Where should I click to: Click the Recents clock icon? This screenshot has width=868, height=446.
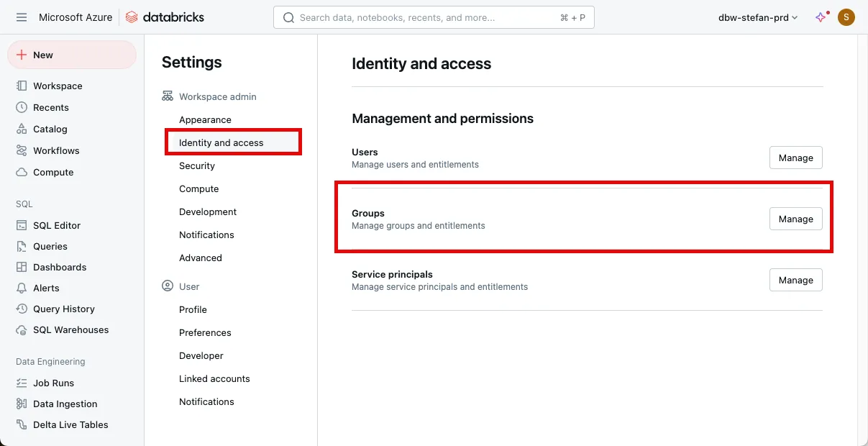[22, 107]
